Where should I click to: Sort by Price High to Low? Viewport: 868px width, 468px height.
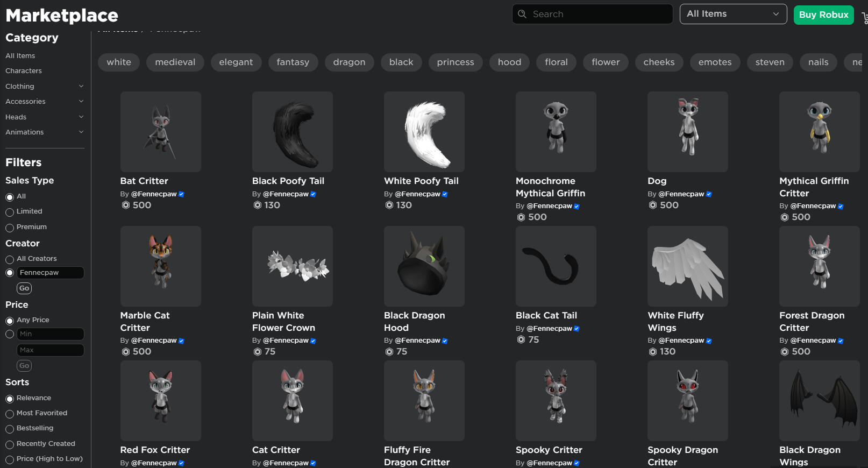[x=10, y=460]
